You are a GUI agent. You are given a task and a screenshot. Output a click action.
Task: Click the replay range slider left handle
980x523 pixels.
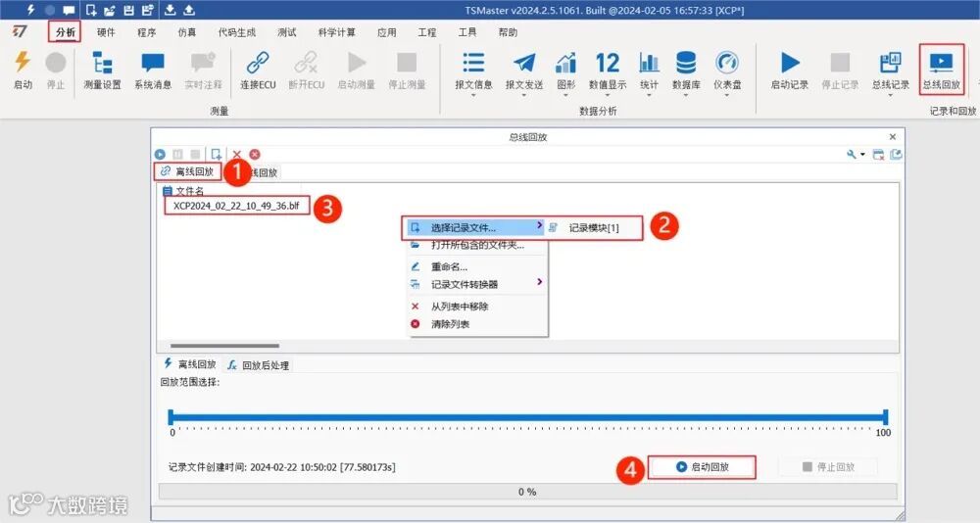point(171,417)
